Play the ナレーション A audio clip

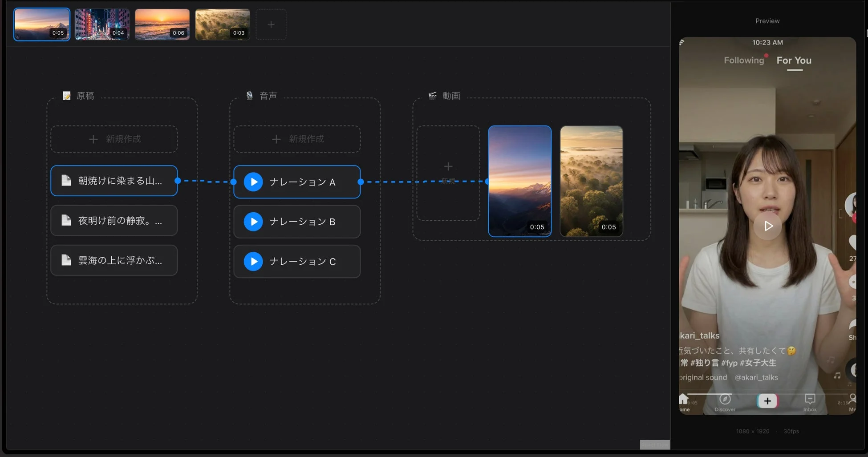click(x=253, y=182)
